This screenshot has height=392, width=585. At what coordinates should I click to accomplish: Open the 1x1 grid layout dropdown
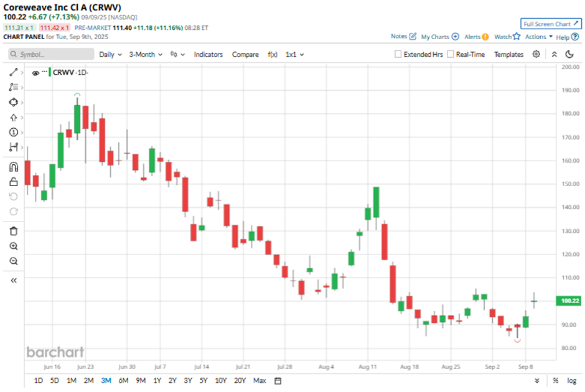[x=295, y=55]
